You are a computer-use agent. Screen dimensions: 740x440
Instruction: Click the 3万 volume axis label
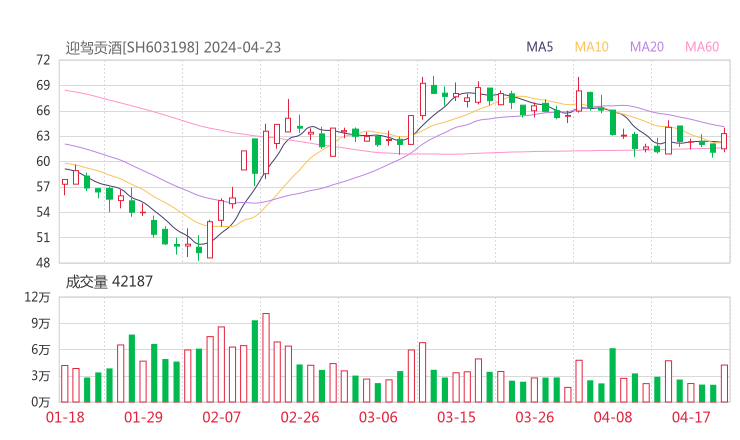pyautogui.click(x=41, y=376)
